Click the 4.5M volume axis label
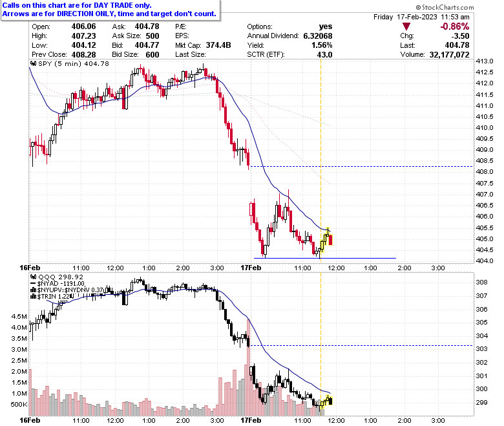 (19, 316)
